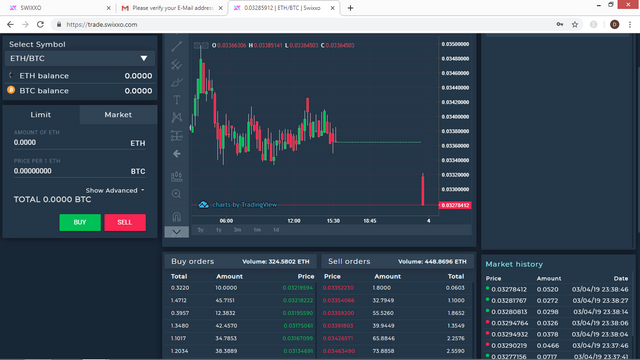
Task: Click Buy orders Price column header
Action: coord(306,276)
